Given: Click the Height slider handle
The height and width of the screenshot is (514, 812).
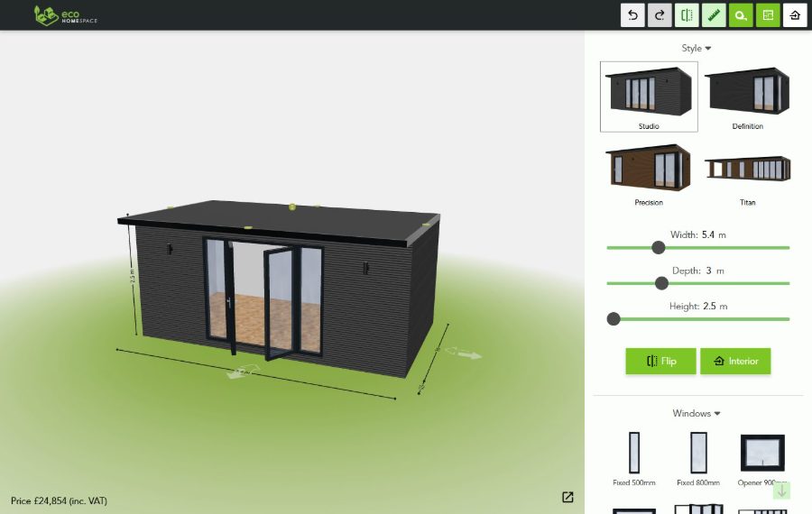Looking at the screenshot, I should (614, 319).
